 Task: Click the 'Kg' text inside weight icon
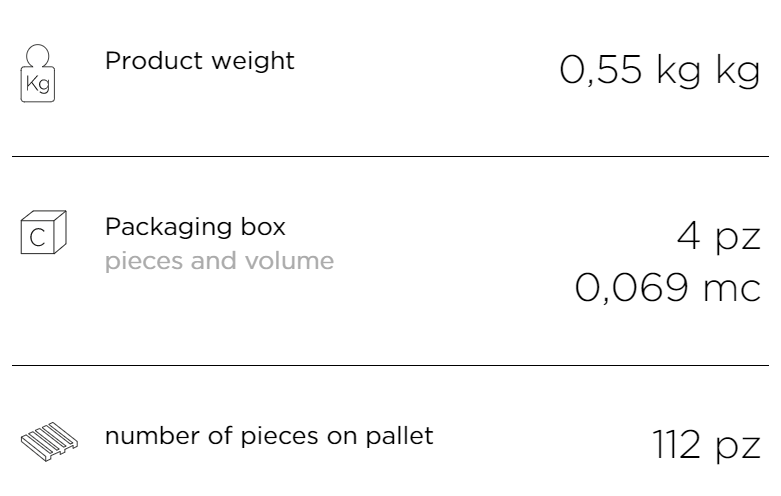click(x=38, y=84)
